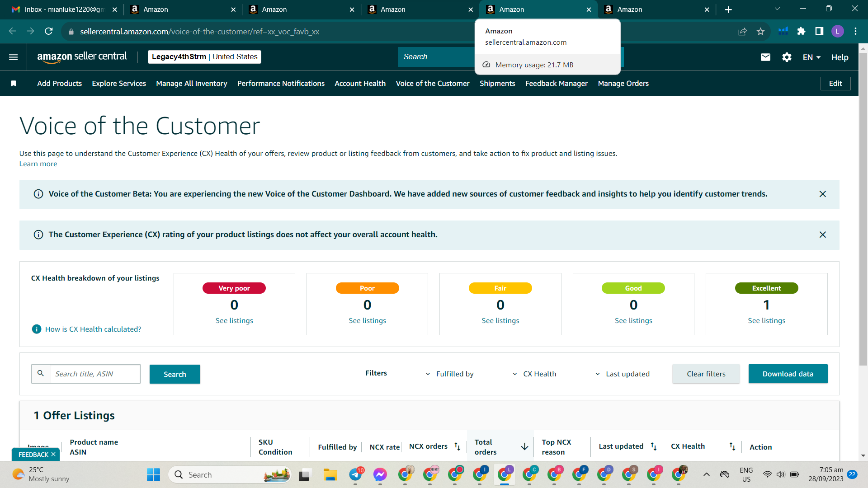
Task: Open File Explorer from the taskbar
Action: tap(330, 474)
